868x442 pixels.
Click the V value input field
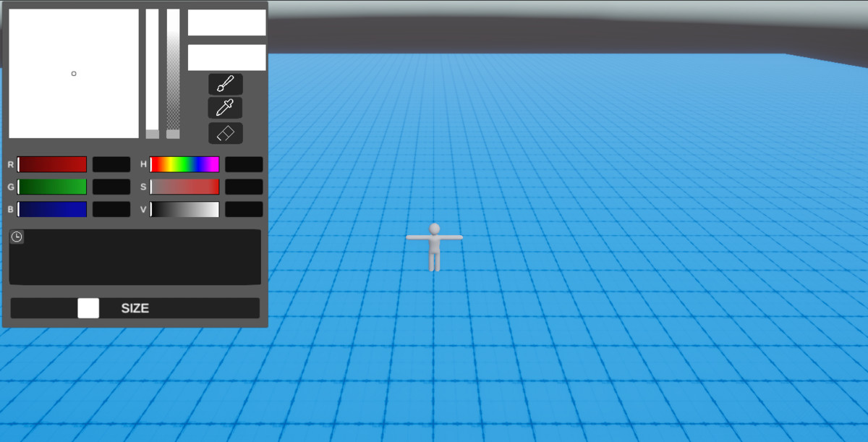click(x=244, y=209)
